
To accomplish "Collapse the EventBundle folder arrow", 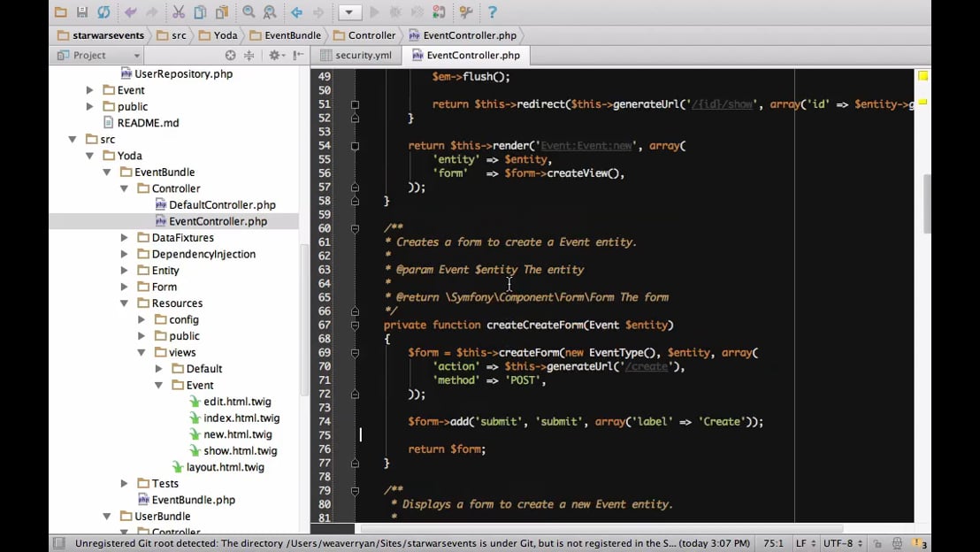I will [x=107, y=172].
